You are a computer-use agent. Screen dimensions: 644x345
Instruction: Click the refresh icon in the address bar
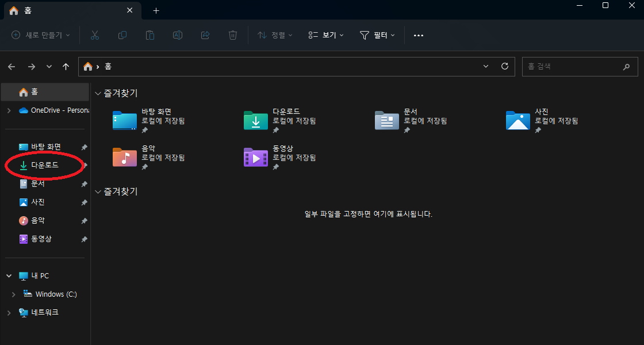pyautogui.click(x=505, y=66)
